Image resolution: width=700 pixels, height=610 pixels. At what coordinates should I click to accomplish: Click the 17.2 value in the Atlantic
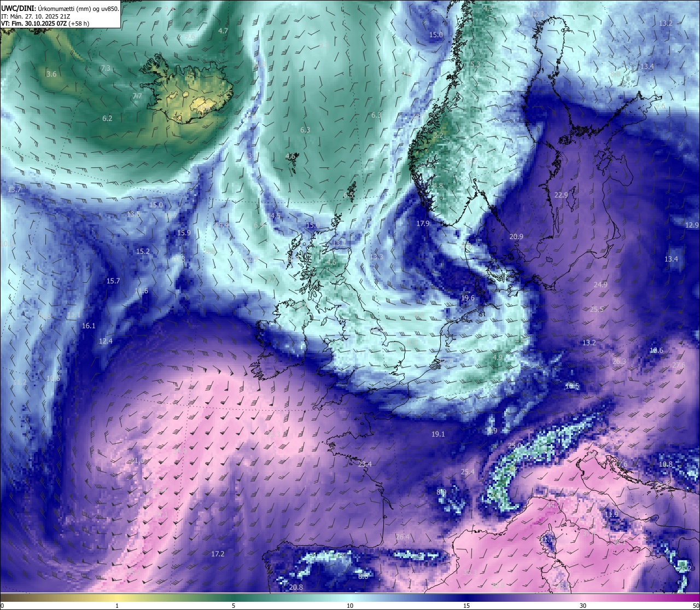tap(218, 554)
